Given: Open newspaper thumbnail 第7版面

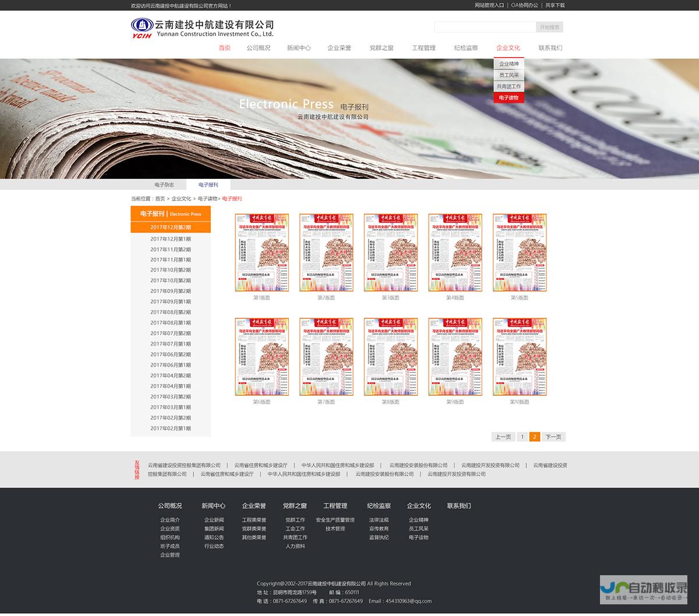Looking at the screenshot, I should (326, 357).
